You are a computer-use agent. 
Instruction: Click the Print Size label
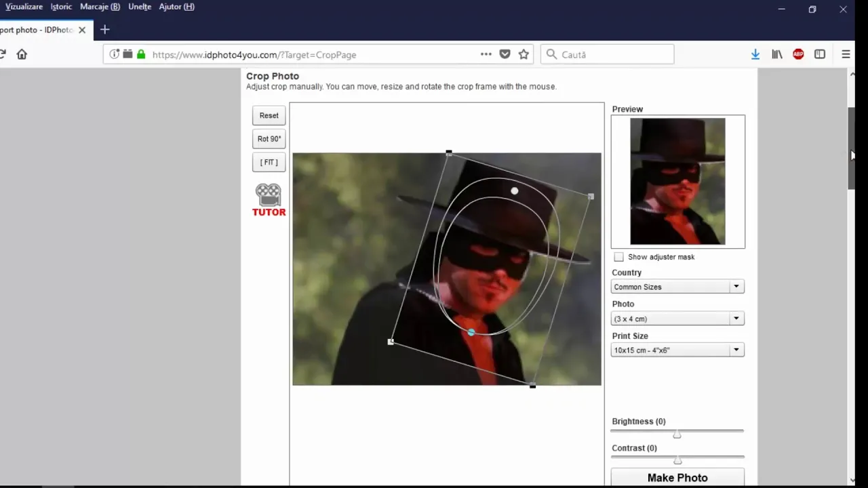click(630, 336)
